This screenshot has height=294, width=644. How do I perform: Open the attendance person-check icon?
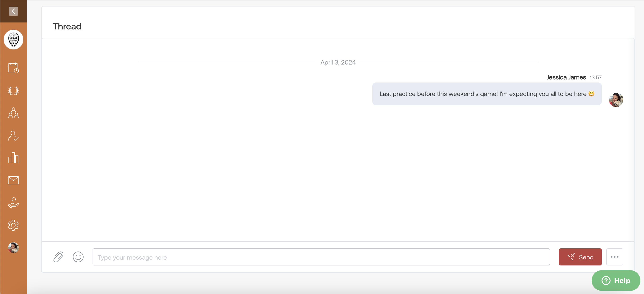tap(13, 136)
